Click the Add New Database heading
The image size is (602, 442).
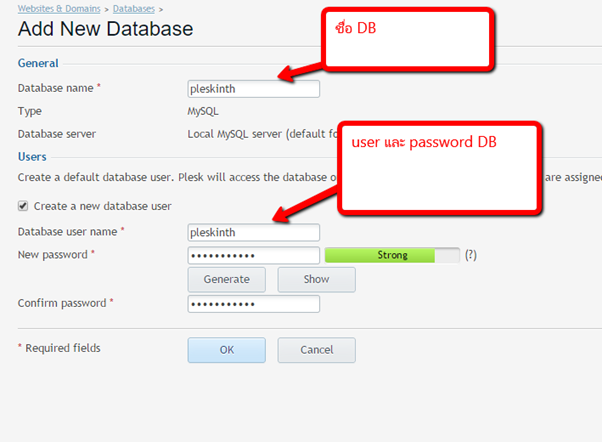105,29
